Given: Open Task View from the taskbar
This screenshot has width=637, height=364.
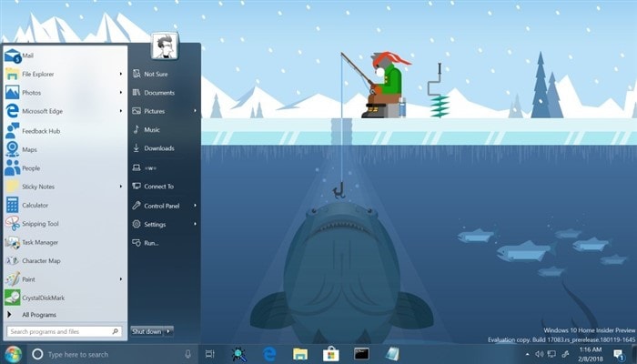Looking at the screenshot, I should [209, 354].
